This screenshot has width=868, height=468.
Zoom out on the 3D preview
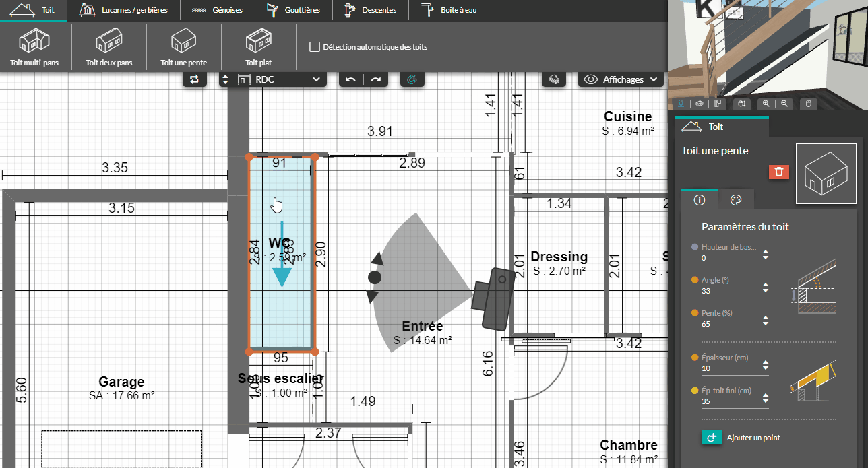click(x=784, y=104)
